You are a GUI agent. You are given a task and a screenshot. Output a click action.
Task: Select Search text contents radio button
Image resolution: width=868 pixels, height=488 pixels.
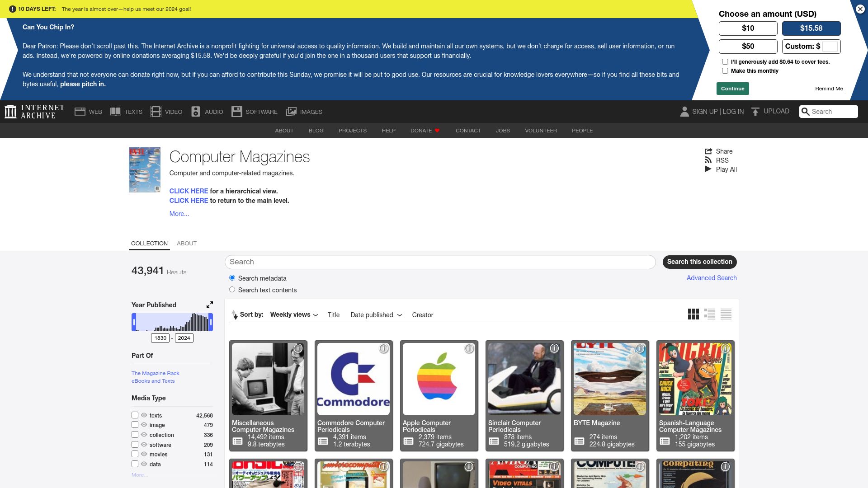pos(232,290)
